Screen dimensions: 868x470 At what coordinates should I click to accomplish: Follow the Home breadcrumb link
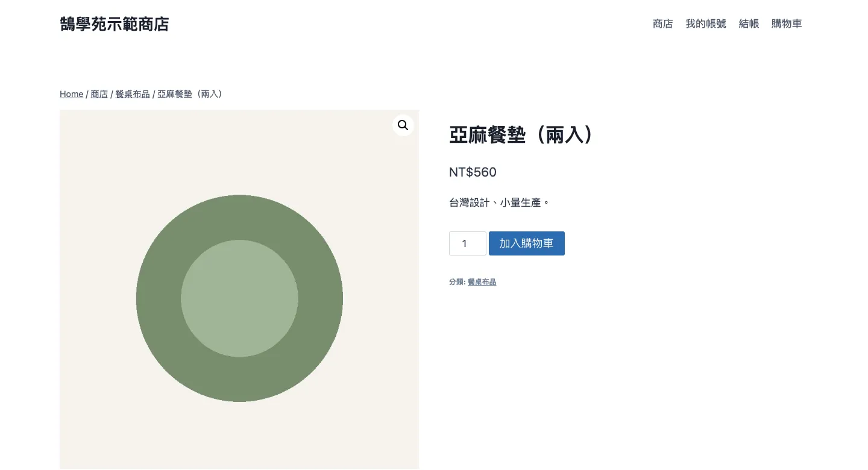coord(71,94)
